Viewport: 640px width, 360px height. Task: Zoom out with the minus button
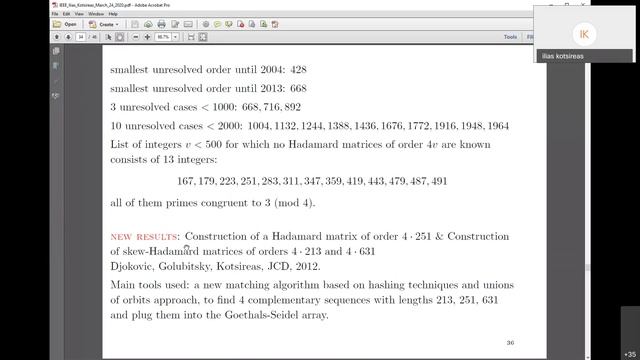point(136,37)
